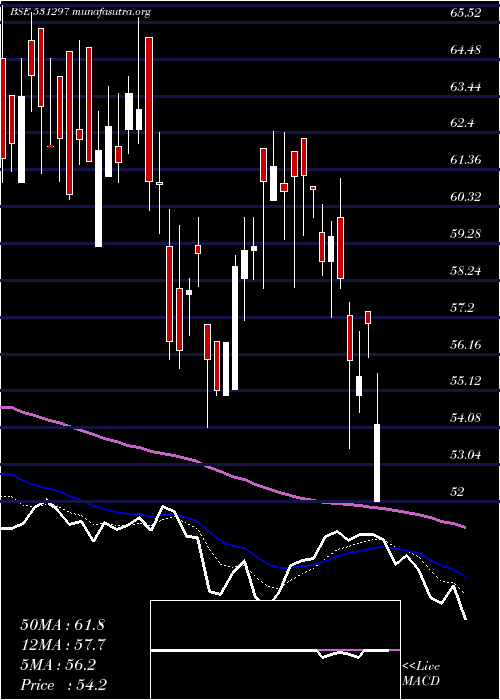Click the 54.08 price axis label
Image resolution: width=500 pixels, height=700 pixels.
tap(465, 417)
